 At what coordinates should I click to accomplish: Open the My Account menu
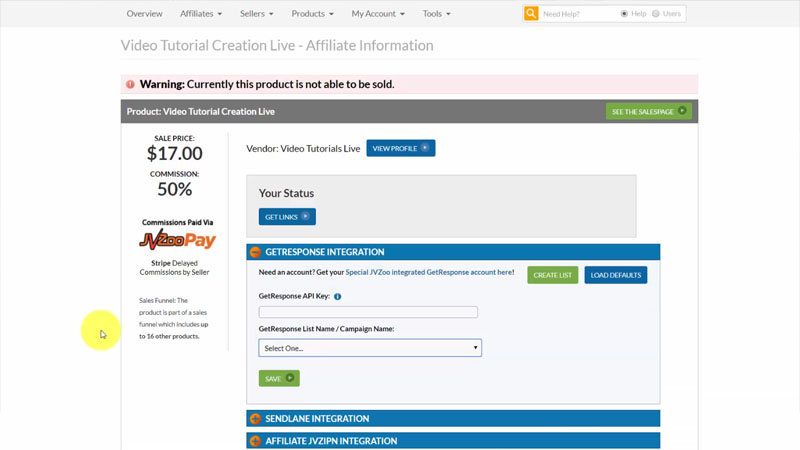(x=378, y=14)
